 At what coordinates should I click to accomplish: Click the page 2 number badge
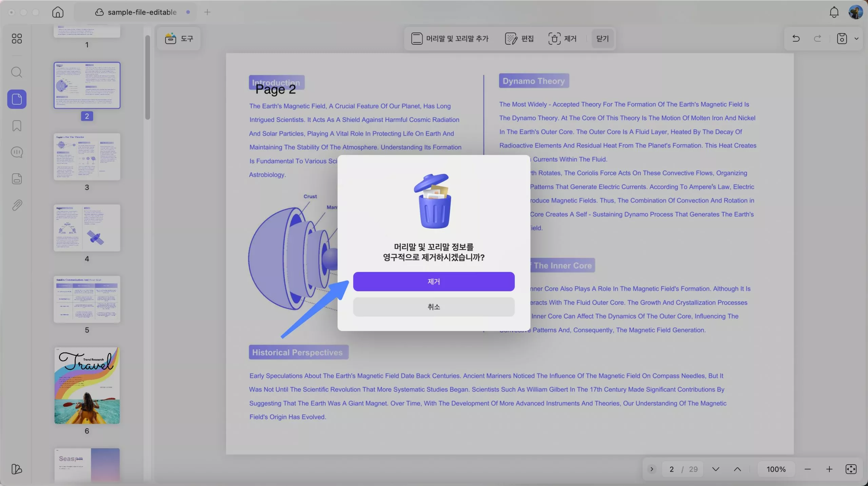[87, 116]
